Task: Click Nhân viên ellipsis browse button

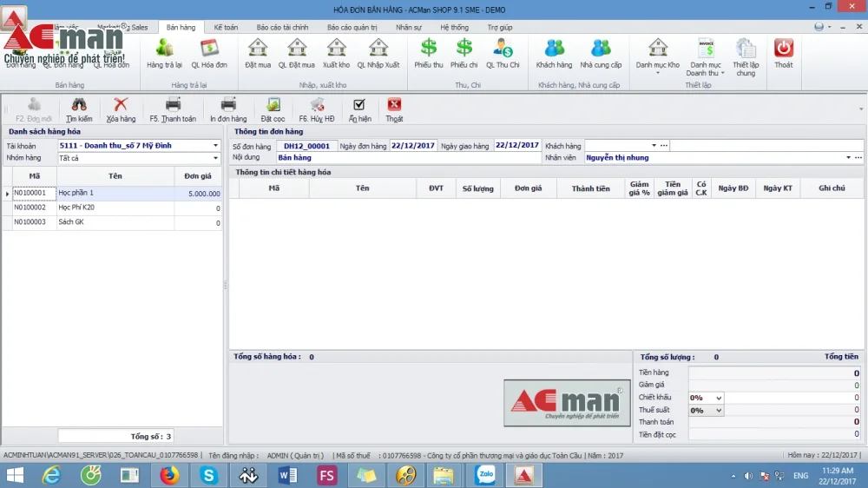Action: click(x=858, y=158)
